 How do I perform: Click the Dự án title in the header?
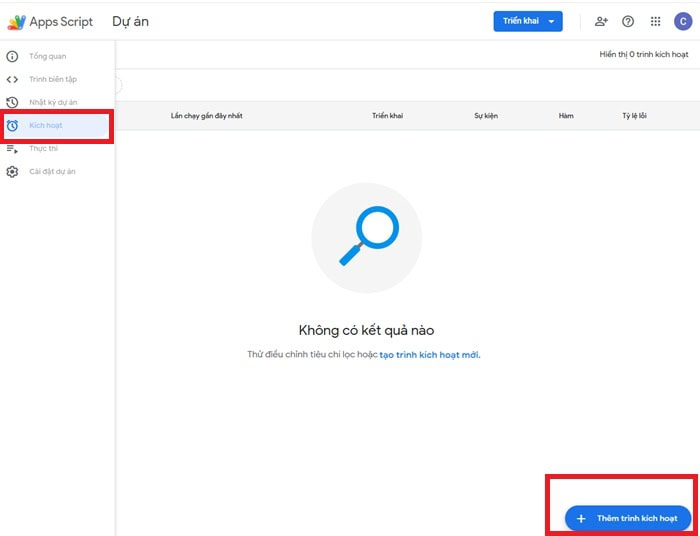coord(130,21)
